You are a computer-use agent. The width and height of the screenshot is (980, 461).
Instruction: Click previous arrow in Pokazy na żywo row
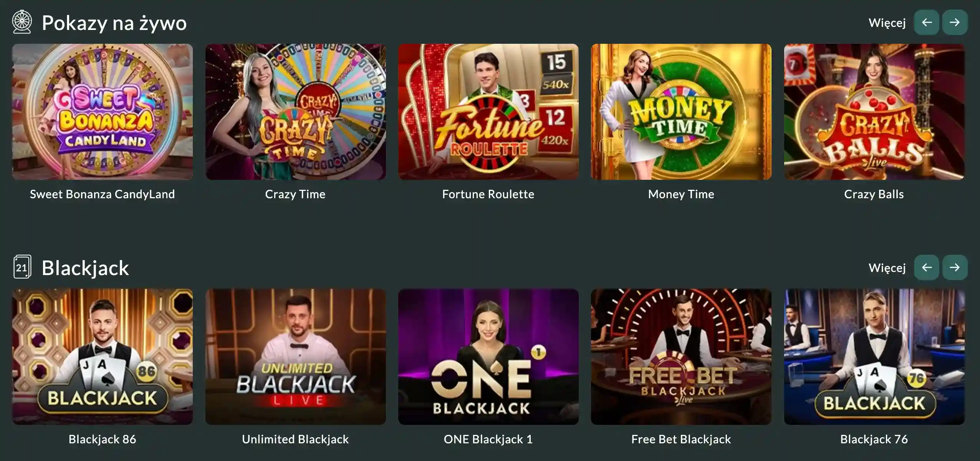(x=927, y=22)
